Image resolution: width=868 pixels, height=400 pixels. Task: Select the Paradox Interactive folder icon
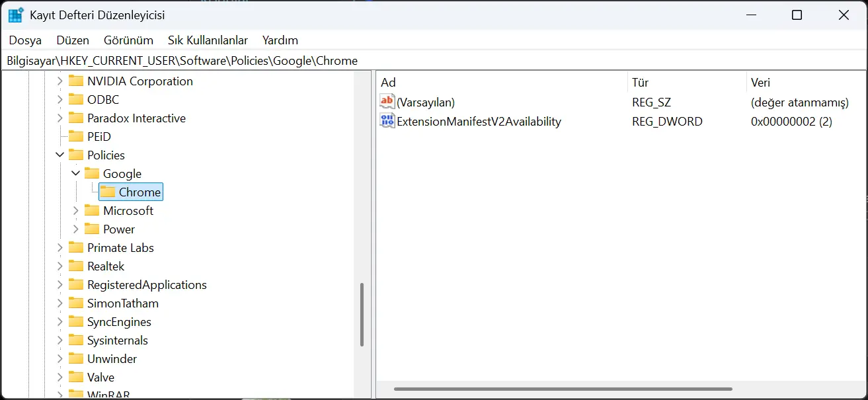coord(76,118)
